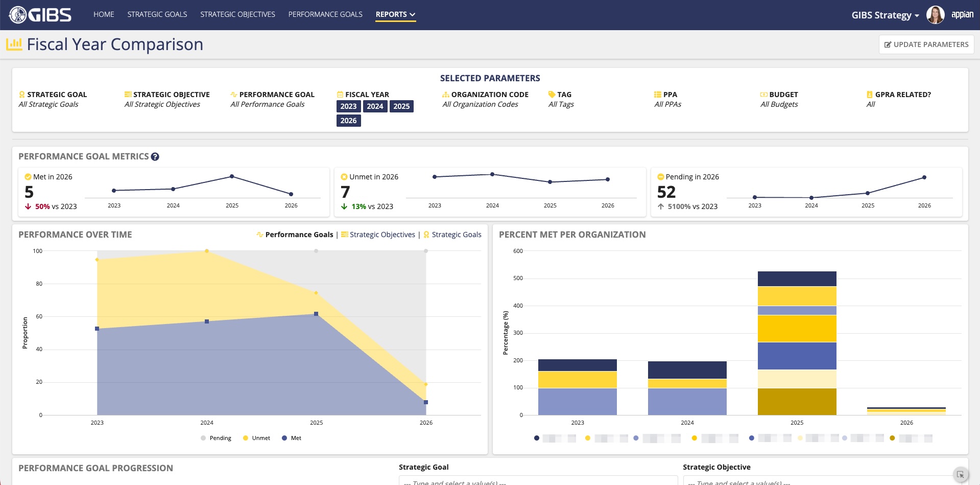Switch chart view to Strategic Objectives
Viewport: 980px width, 485px height.
pos(382,235)
